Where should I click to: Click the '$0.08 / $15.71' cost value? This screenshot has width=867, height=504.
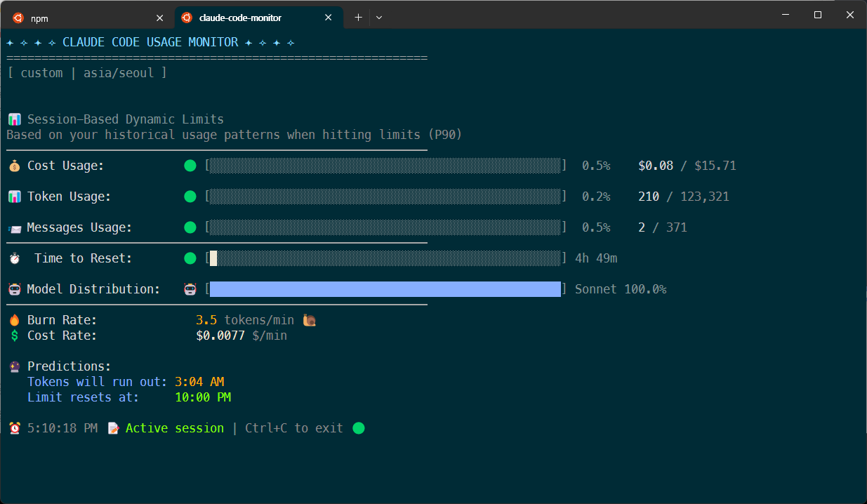pos(687,166)
